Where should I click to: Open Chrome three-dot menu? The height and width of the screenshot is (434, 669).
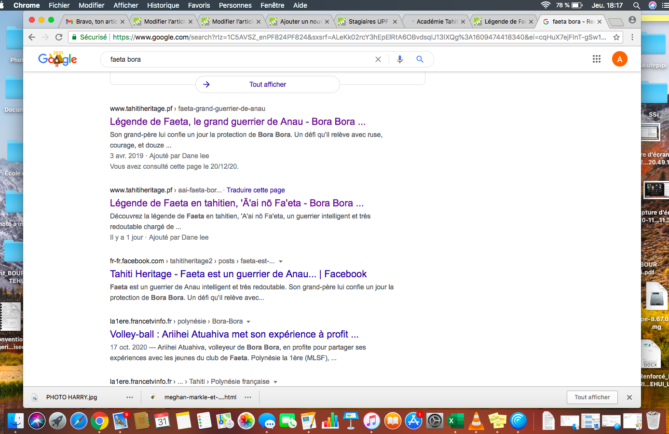click(632, 37)
